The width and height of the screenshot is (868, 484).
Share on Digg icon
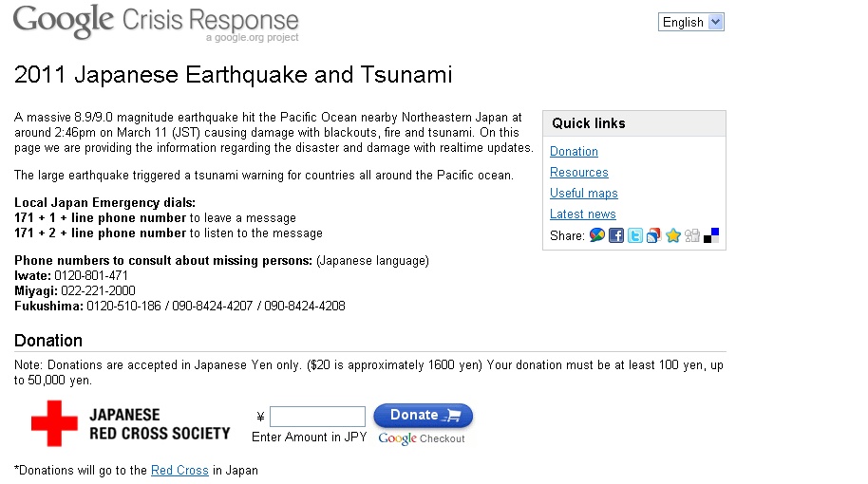coord(692,235)
